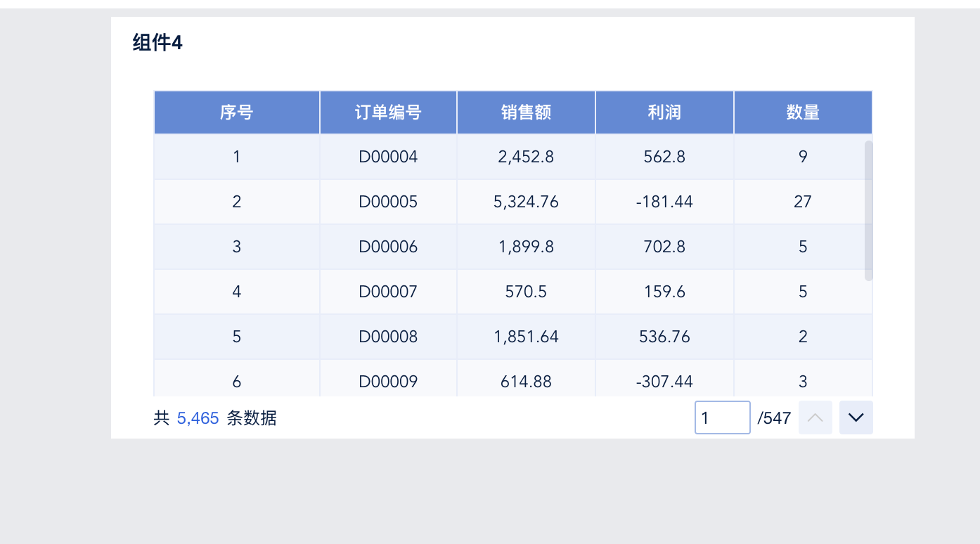The height and width of the screenshot is (544, 980).
Task: Click the page number input field
Action: pos(722,417)
